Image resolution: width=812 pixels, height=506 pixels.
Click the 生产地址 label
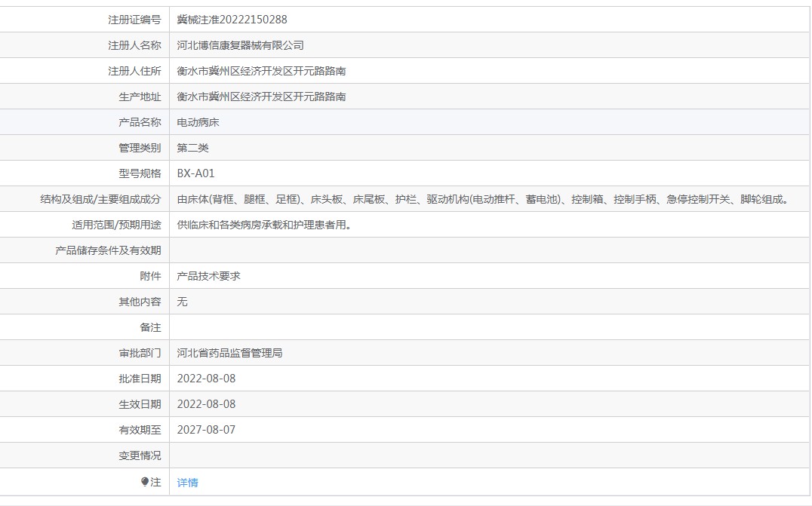pos(140,97)
